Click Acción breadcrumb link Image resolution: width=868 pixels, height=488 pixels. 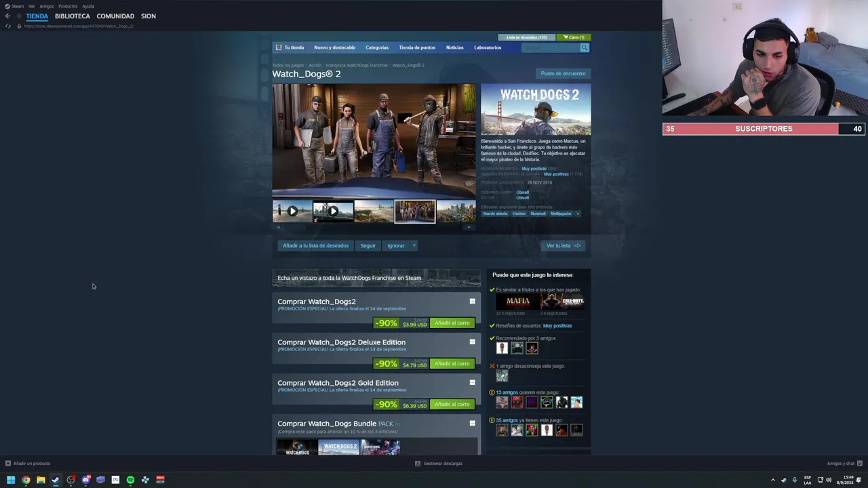315,65
